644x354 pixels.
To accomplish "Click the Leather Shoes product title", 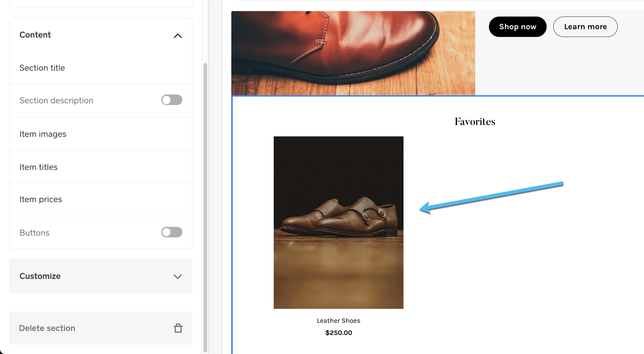I will pyautogui.click(x=338, y=320).
